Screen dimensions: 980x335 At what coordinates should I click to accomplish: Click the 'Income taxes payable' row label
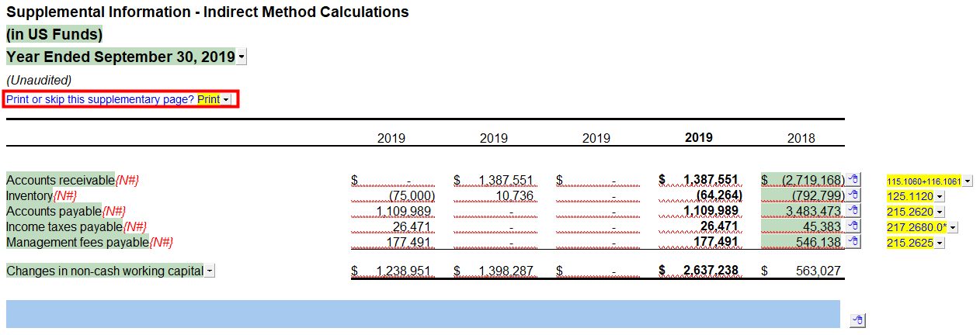[64, 226]
